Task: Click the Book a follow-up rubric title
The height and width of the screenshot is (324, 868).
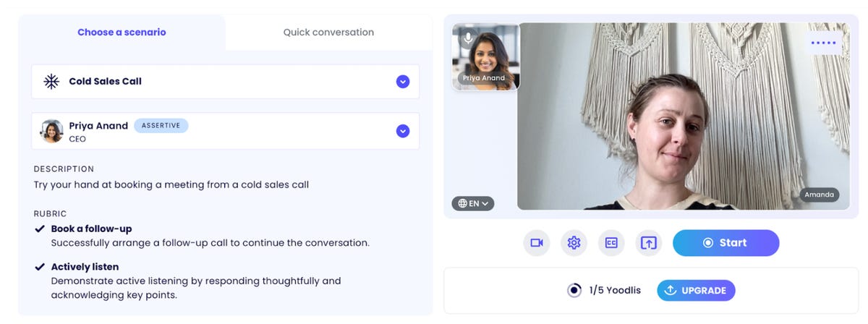Action: pos(91,229)
